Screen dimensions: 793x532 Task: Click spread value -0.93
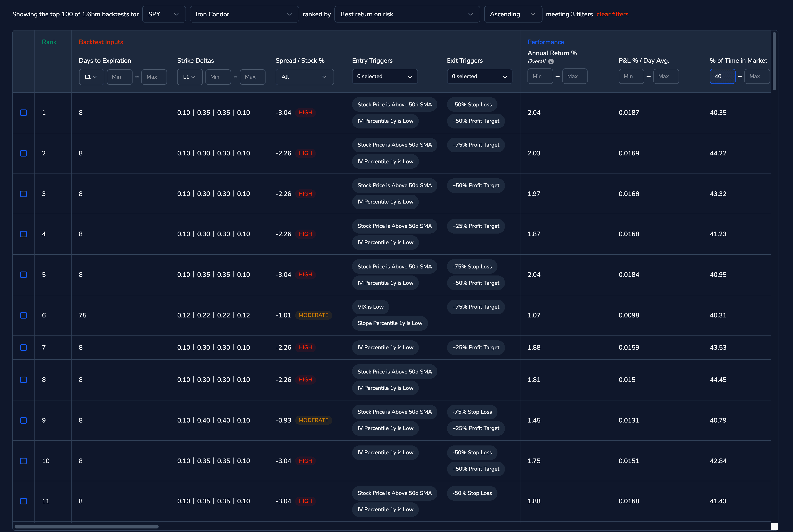283,420
